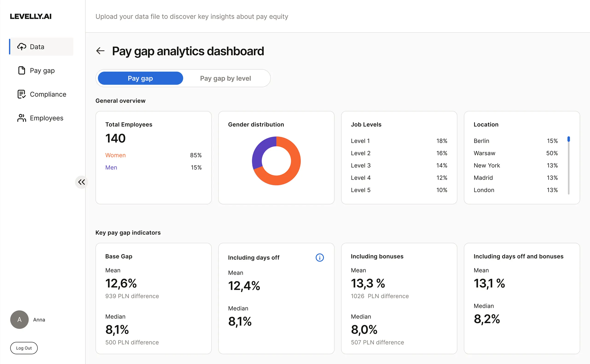Switch to Pay gap by level tab
This screenshot has height=364, width=590.
click(x=225, y=78)
